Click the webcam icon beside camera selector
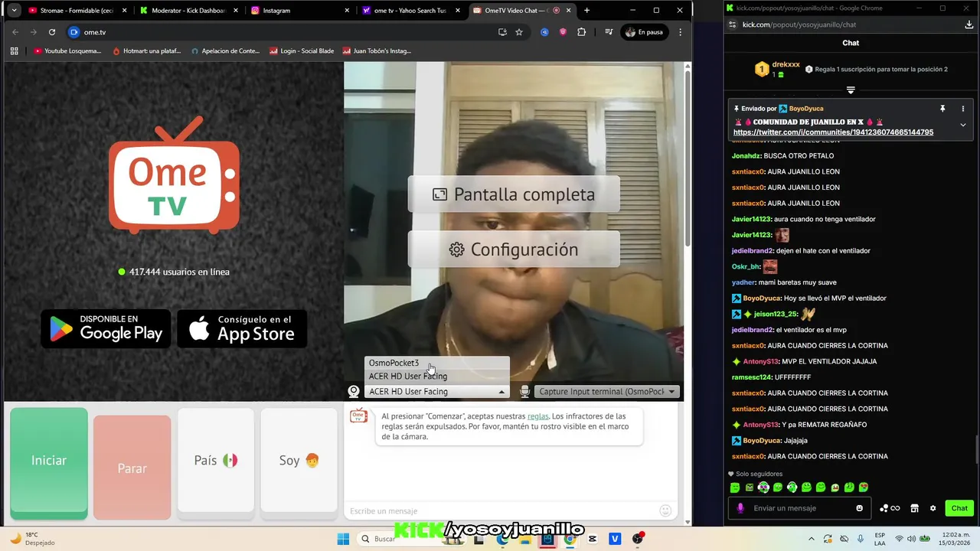This screenshot has height=551, width=980. click(x=354, y=391)
